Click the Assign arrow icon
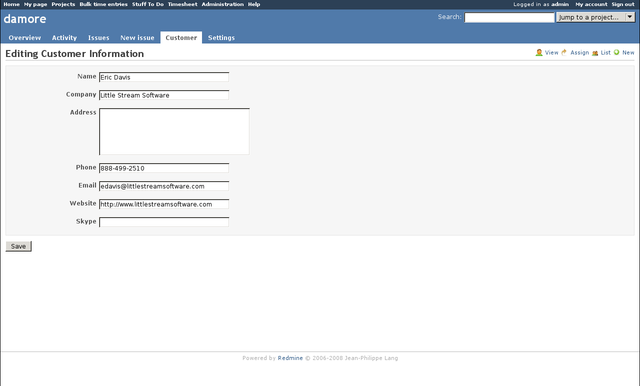The height and width of the screenshot is (386, 640). (564, 53)
